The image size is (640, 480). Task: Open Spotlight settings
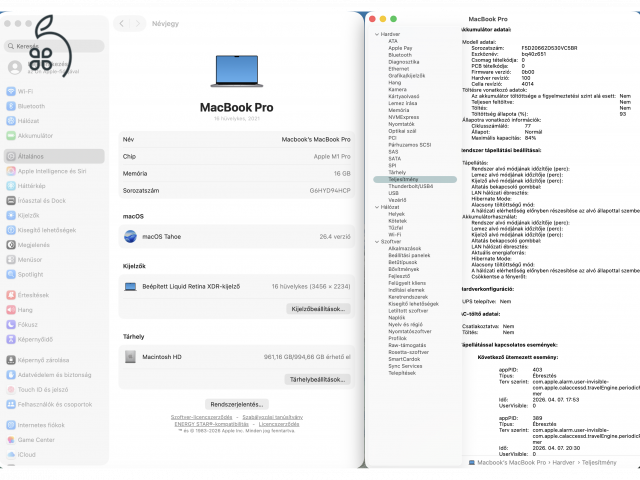click(24, 274)
